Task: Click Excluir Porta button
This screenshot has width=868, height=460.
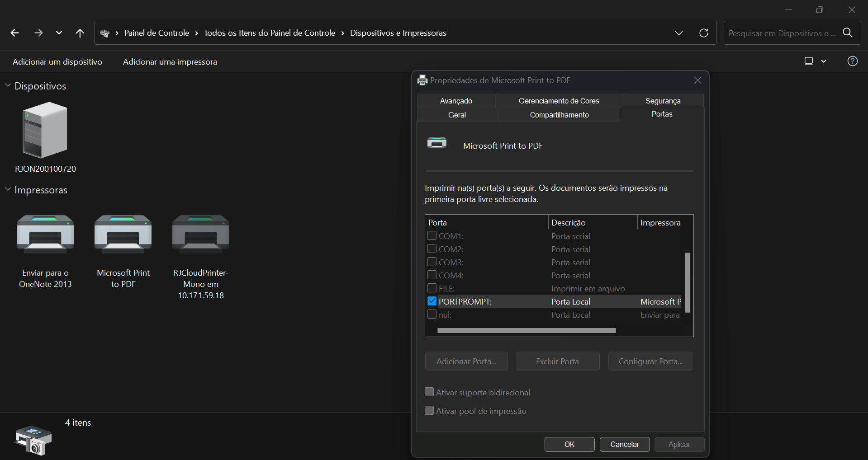Action: click(x=557, y=361)
